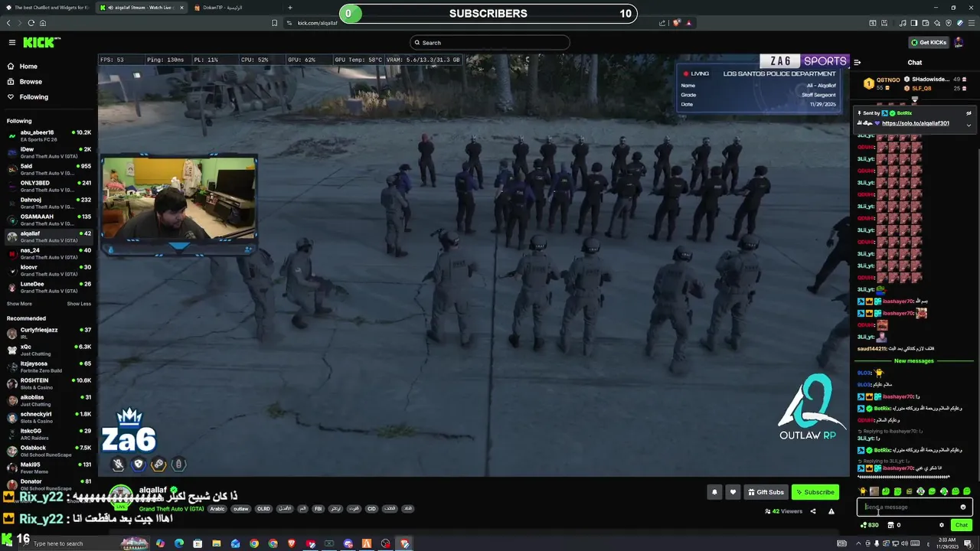980x551 pixels.
Task: Open Microsoft Edge from the Windows taskbar
Action: coord(179,543)
